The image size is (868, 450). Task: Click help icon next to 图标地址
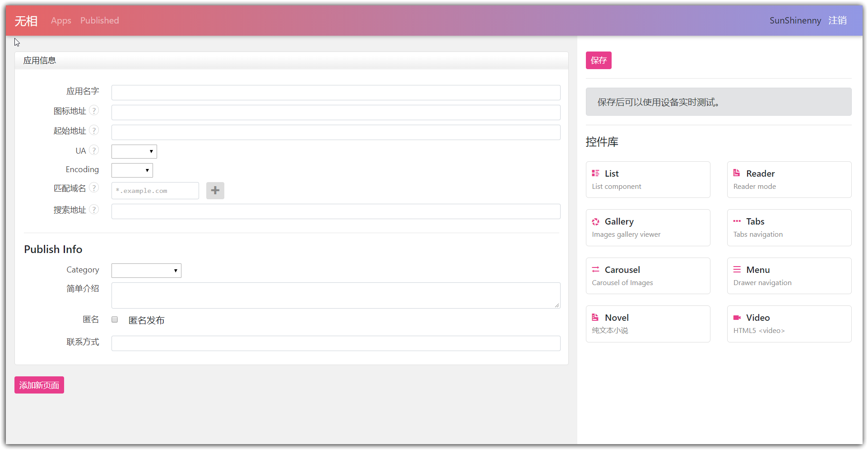[94, 110]
